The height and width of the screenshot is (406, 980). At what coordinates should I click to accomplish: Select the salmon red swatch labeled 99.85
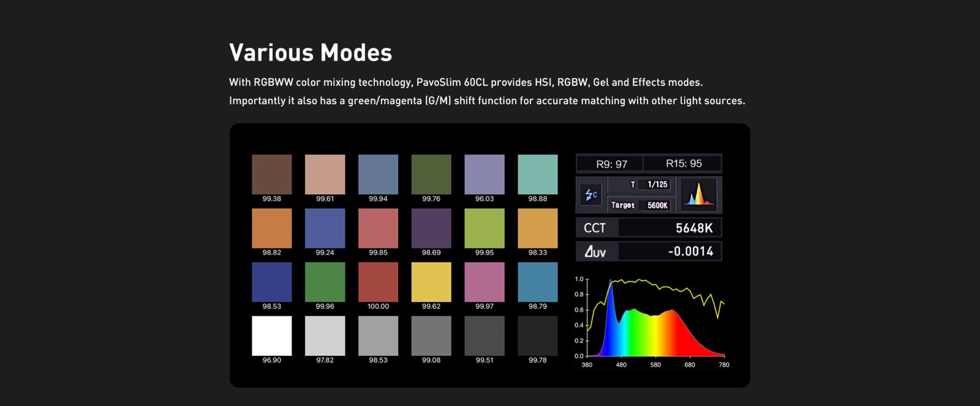pyautogui.click(x=378, y=228)
